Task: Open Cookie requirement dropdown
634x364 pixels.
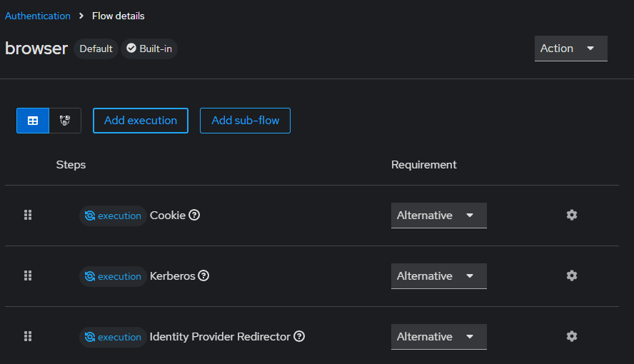Action: (438, 216)
